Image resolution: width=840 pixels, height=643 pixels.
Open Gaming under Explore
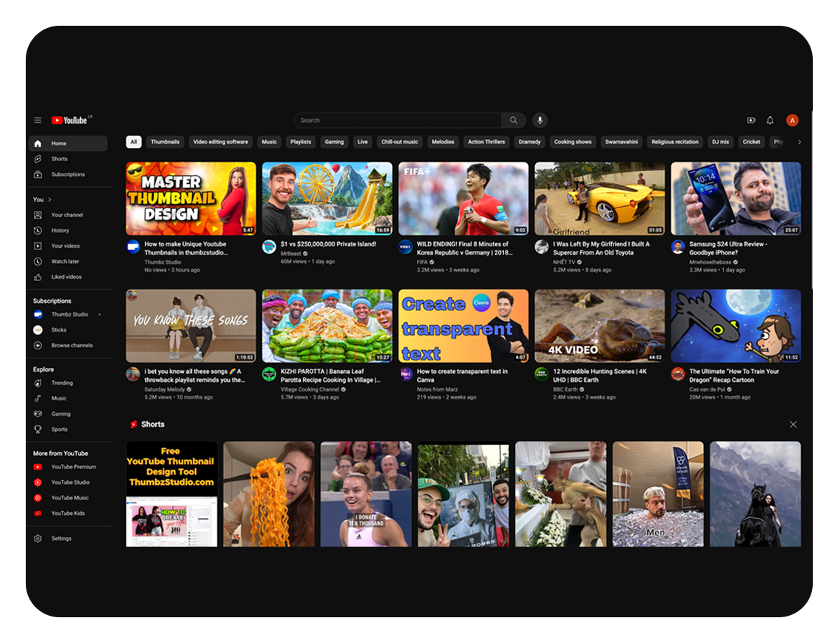click(x=68, y=413)
